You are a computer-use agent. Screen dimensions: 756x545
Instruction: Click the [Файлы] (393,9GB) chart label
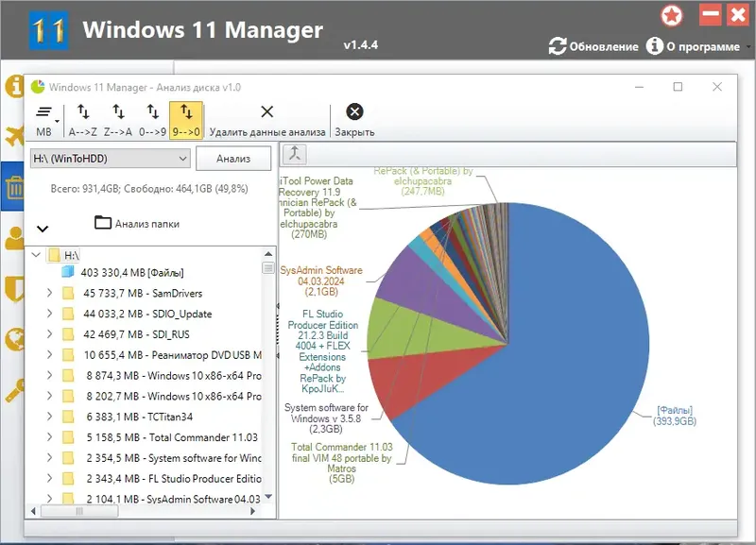pos(674,416)
